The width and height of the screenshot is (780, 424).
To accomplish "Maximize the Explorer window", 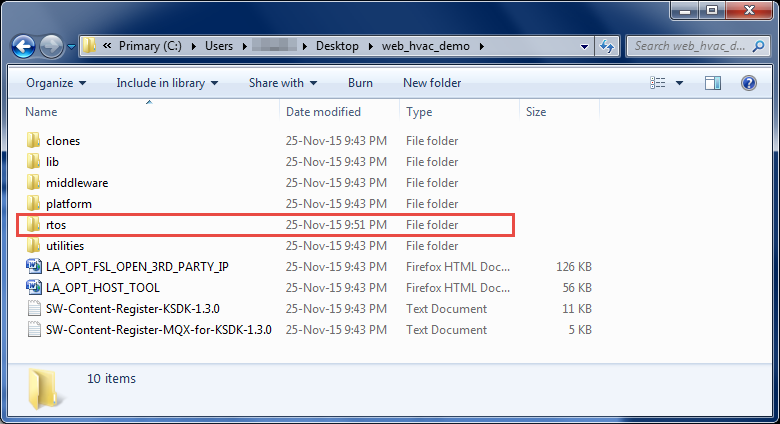I will (712, 9).
